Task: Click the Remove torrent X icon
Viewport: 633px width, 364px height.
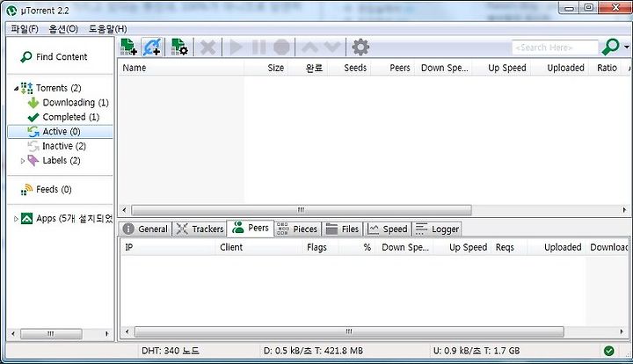Action: pyautogui.click(x=207, y=47)
